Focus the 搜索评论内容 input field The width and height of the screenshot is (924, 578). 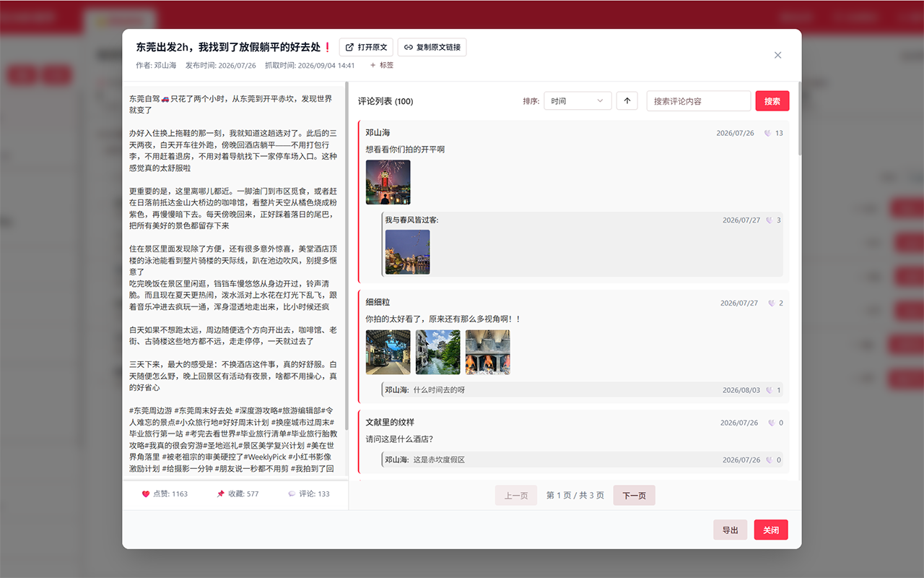point(699,101)
